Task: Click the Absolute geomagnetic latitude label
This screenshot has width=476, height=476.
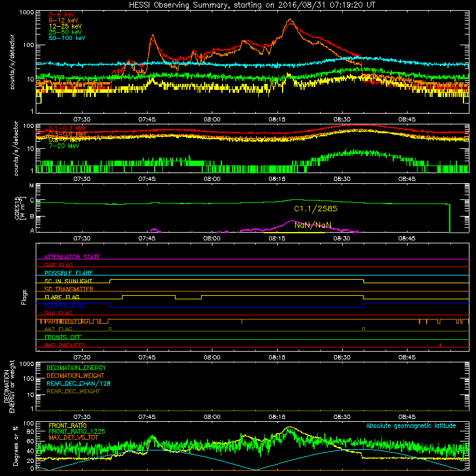Action: pyautogui.click(x=411, y=426)
